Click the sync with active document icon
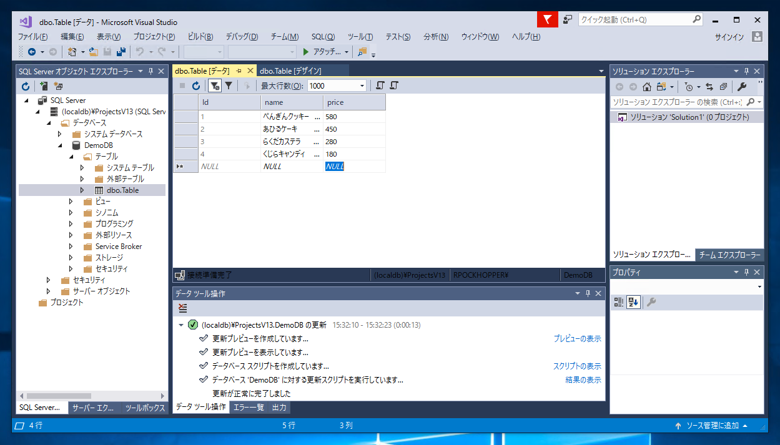This screenshot has height=445, width=780. pos(709,87)
